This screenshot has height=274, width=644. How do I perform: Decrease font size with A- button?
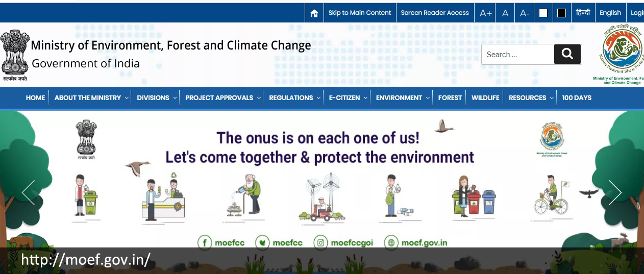(524, 13)
